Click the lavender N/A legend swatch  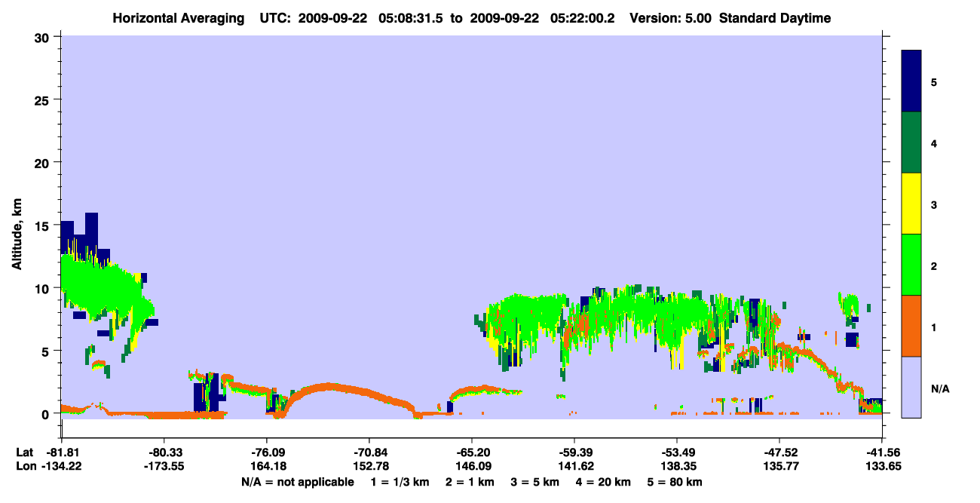tap(911, 387)
